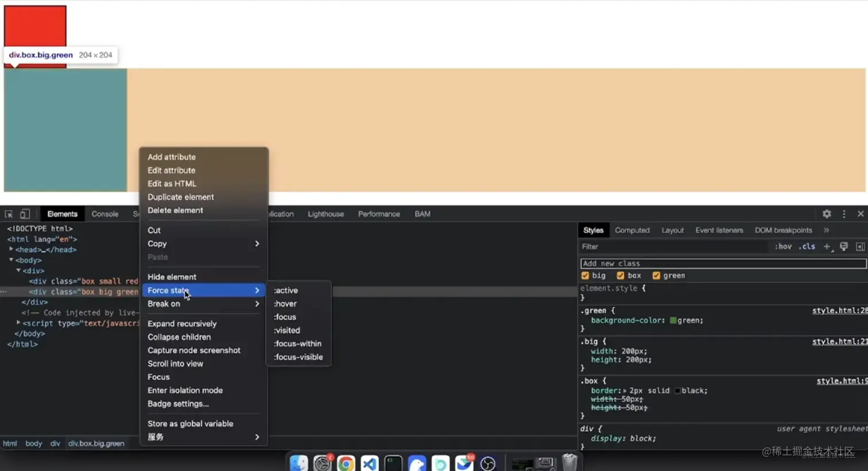
Task: Toggle the rendering emulation paintbrush icon
Action: tap(844, 246)
